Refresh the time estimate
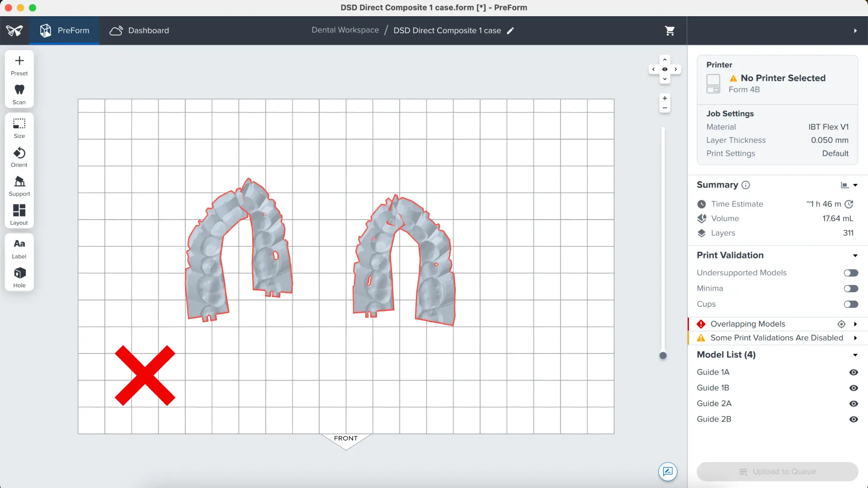The height and width of the screenshot is (488, 868). [x=849, y=204]
